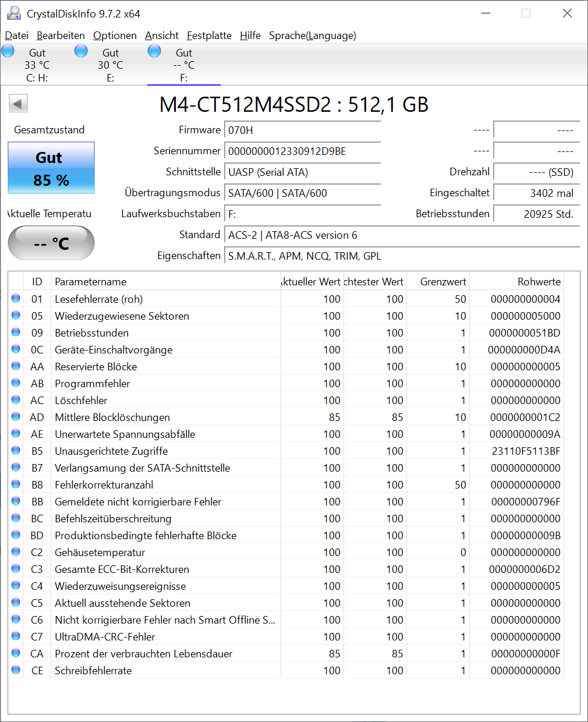The height and width of the screenshot is (722, 588).
Task: Click the previous disk arrow button
Action: pyautogui.click(x=18, y=104)
